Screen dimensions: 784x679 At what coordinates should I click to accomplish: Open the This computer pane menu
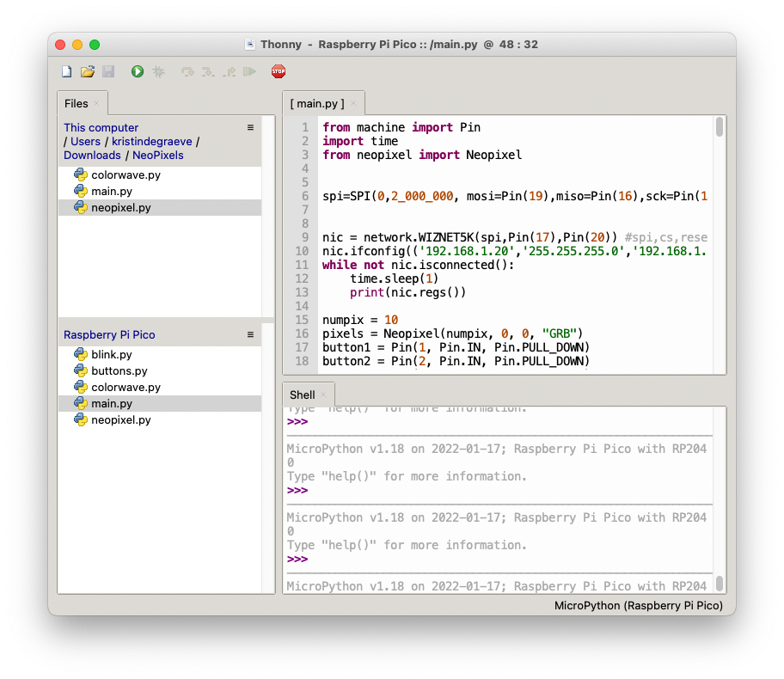pos(250,127)
